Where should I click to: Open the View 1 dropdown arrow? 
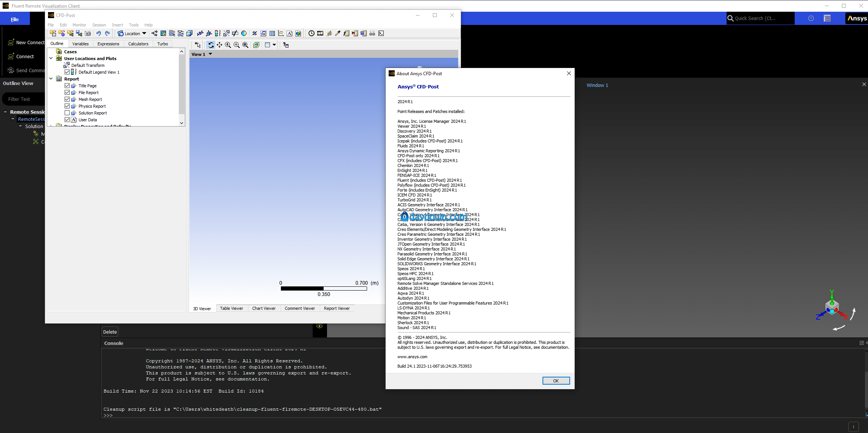210,54
